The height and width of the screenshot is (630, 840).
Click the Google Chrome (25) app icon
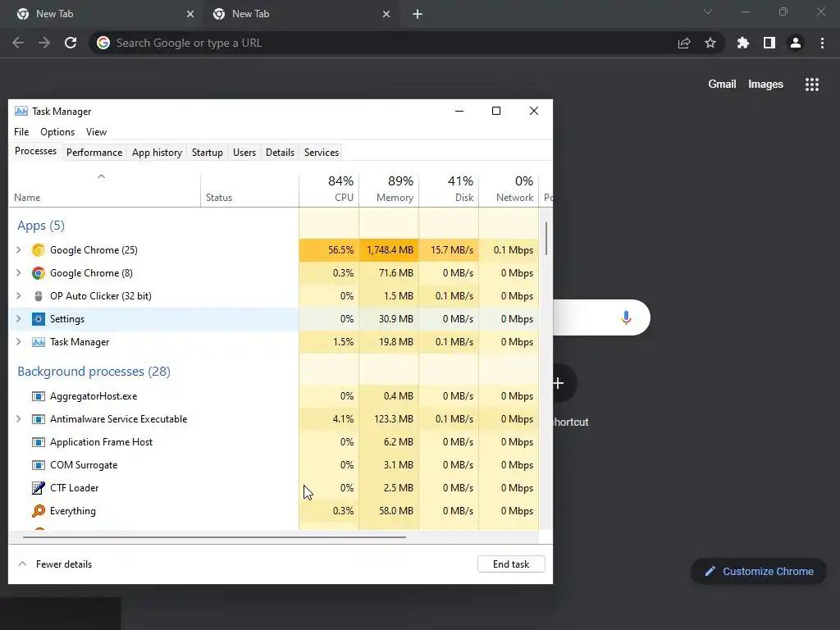pyautogui.click(x=38, y=250)
